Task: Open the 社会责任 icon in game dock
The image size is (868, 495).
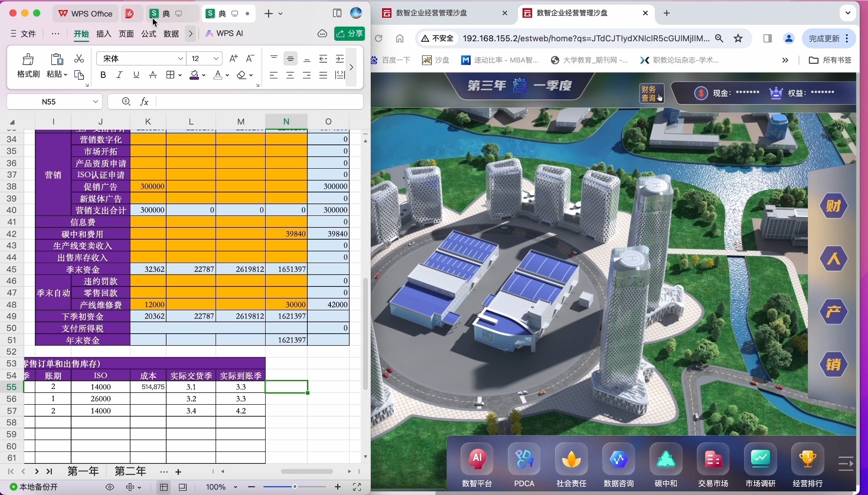Action: (572, 459)
